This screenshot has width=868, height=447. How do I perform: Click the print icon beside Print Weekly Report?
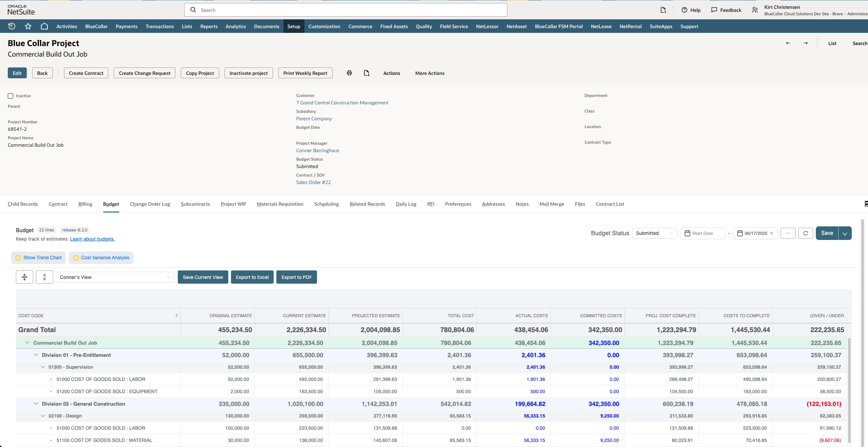pyautogui.click(x=350, y=73)
